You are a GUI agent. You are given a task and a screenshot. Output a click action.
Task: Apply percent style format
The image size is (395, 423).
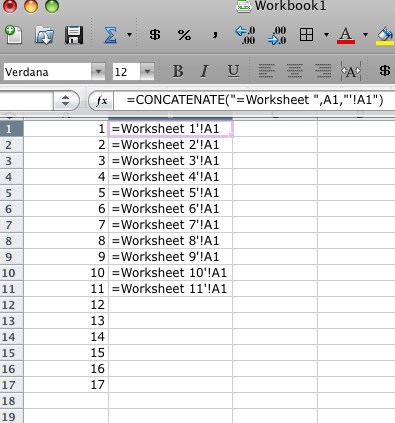184,35
